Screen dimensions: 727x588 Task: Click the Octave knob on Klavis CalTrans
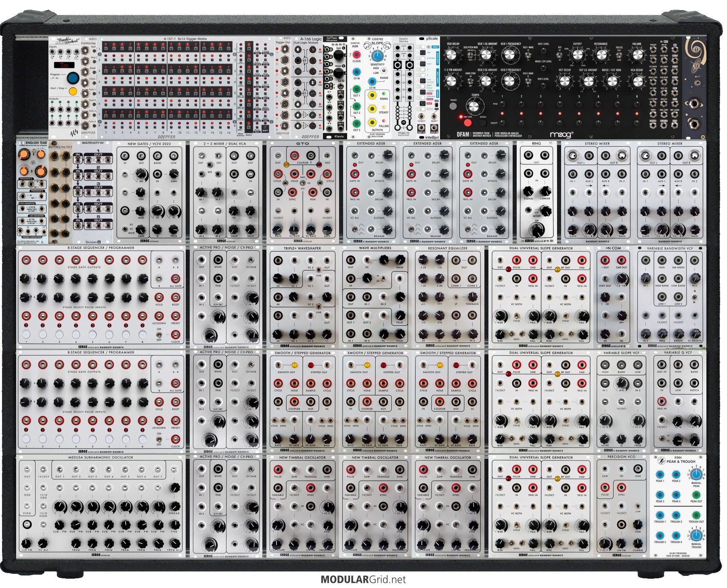[x=339, y=73]
